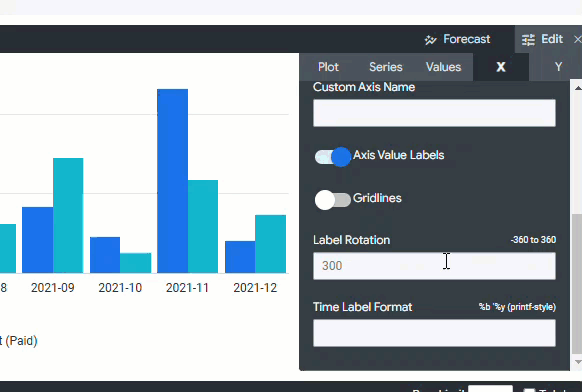
Task: Click the blue bar for 2021-10
Action: [105, 255]
